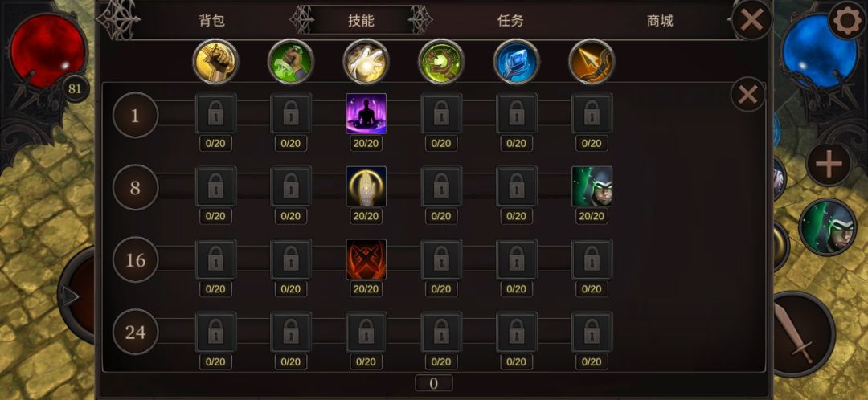Open the 商城 tab

(660, 21)
